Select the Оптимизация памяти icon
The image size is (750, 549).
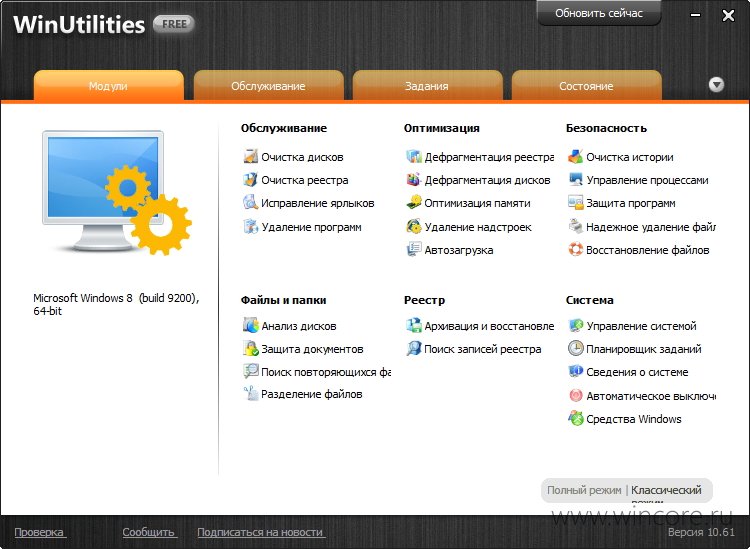coord(413,203)
